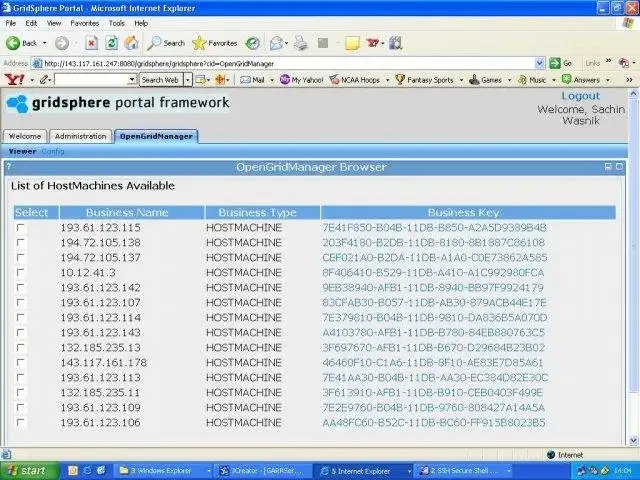Click the portlet help question mark icon

point(9,166)
